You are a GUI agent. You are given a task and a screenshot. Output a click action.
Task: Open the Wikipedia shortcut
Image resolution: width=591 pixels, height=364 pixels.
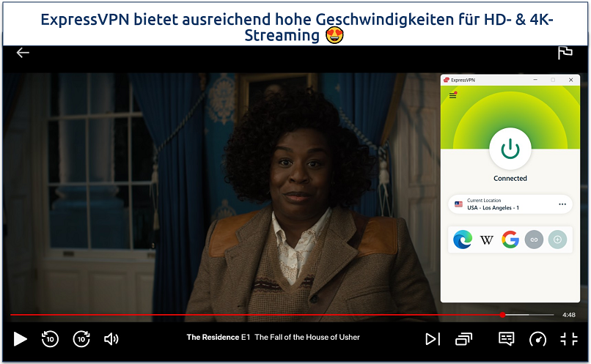click(486, 239)
